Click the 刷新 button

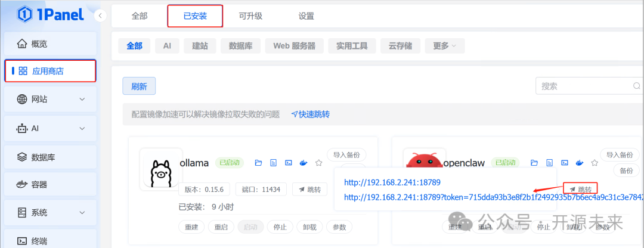click(139, 86)
